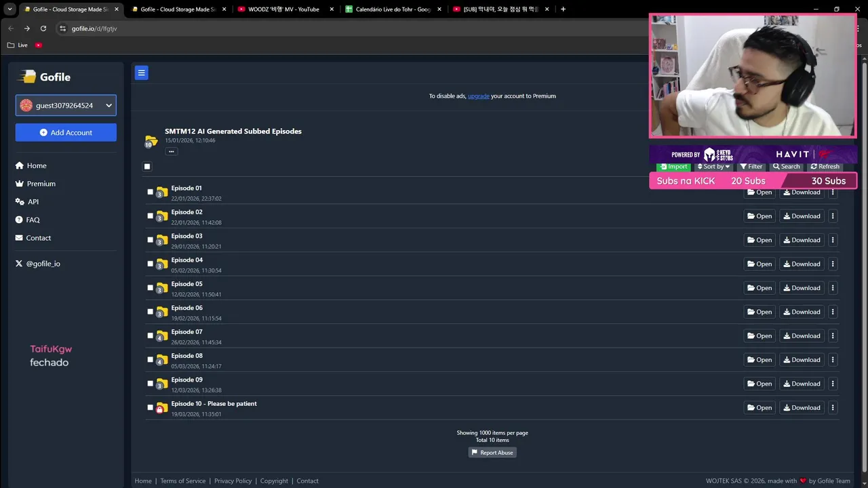Image resolution: width=868 pixels, height=488 pixels.
Task: Open options menu for Episode 03 row
Action: coord(833,240)
